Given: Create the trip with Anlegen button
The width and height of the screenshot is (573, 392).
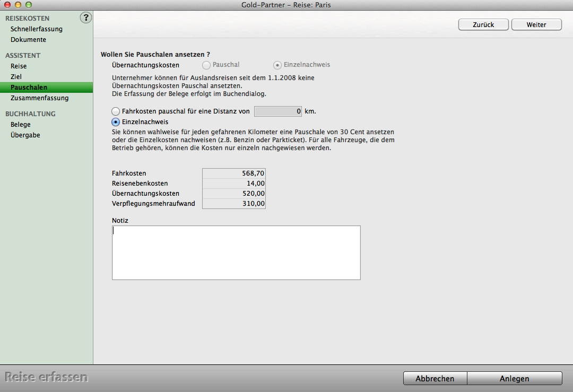Looking at the screenshot, I should tap(514, 378).
